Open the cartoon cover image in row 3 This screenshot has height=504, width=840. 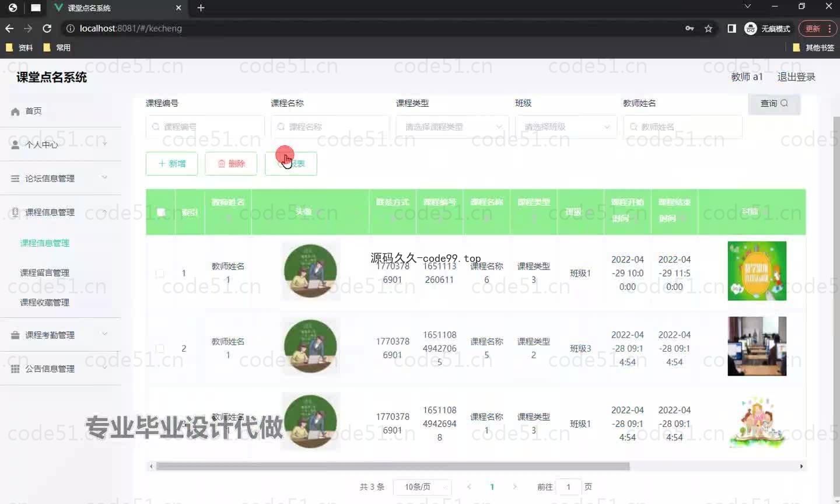coord(757,422)
